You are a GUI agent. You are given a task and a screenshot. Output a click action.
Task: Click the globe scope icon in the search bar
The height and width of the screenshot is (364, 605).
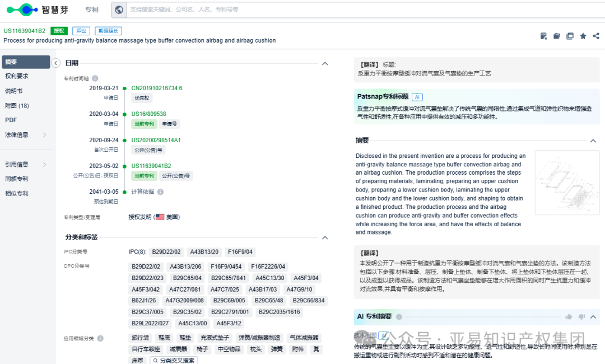coord(118,10)
